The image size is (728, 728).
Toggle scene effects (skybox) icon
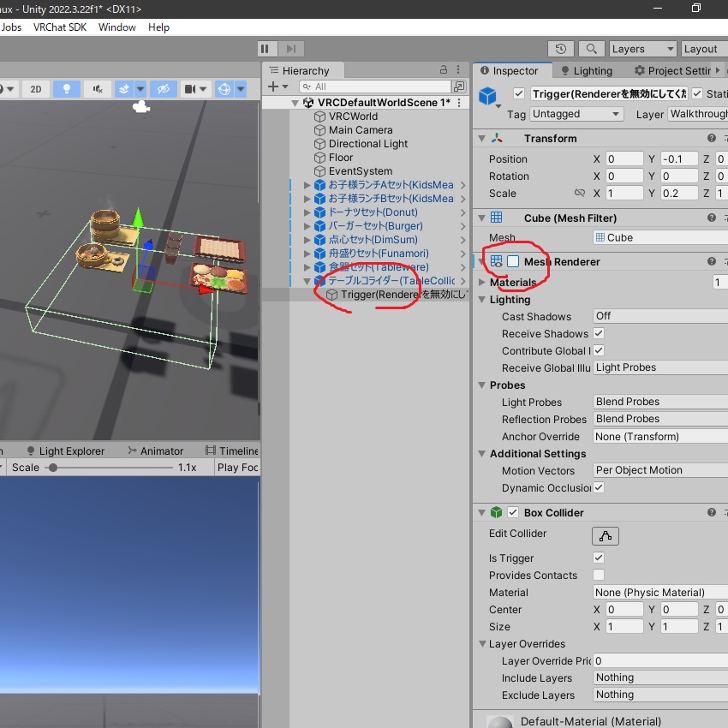coord(124,89)
